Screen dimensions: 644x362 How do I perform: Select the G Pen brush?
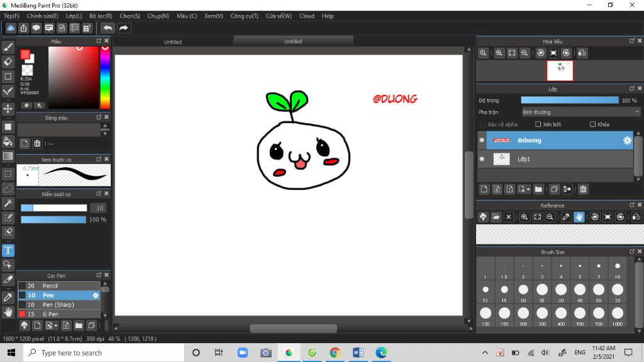coord(58,314)
